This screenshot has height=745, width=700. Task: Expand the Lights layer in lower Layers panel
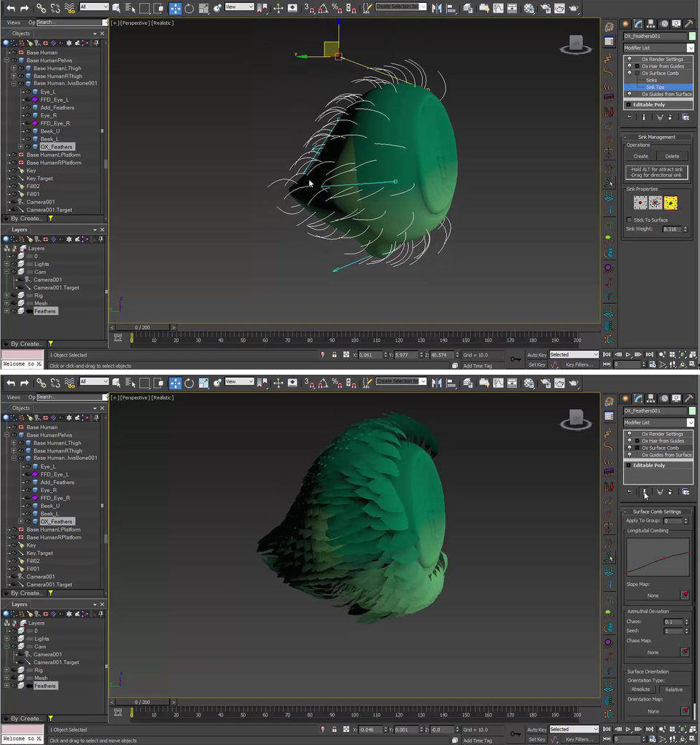click(x=7, y=639)
